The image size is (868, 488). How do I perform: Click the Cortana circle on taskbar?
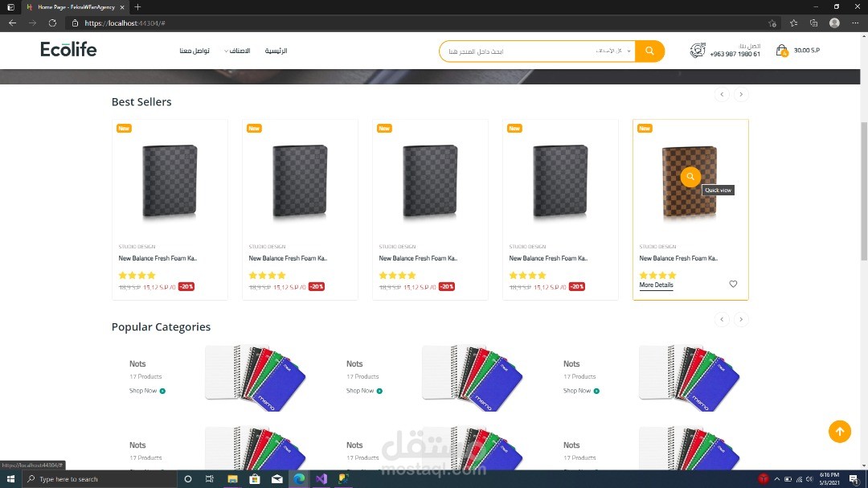pos(187,478)
